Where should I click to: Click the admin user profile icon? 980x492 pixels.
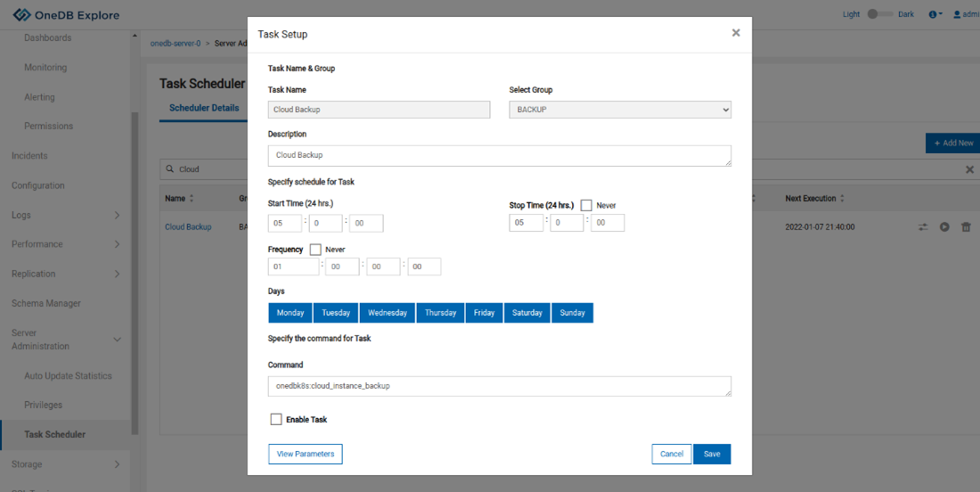pyautogui.click(x=958, y=14)
